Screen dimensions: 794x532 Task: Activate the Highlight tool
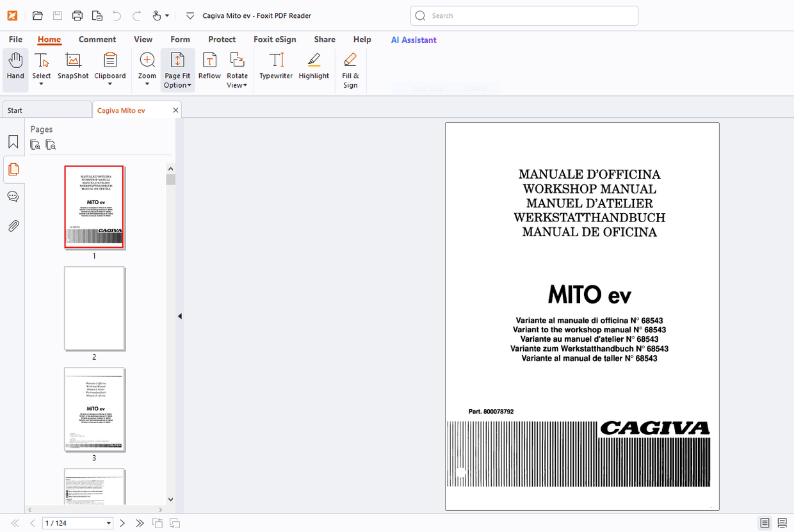[313, 67]
